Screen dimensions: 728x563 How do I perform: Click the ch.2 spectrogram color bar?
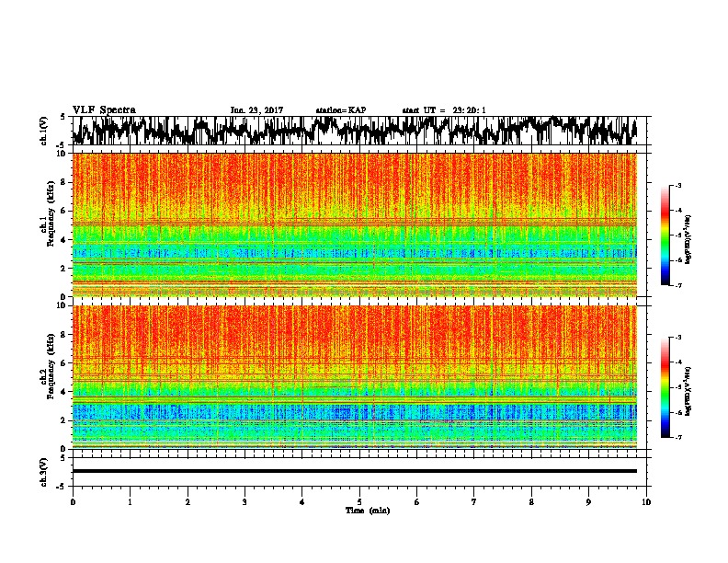coord(665,387)
